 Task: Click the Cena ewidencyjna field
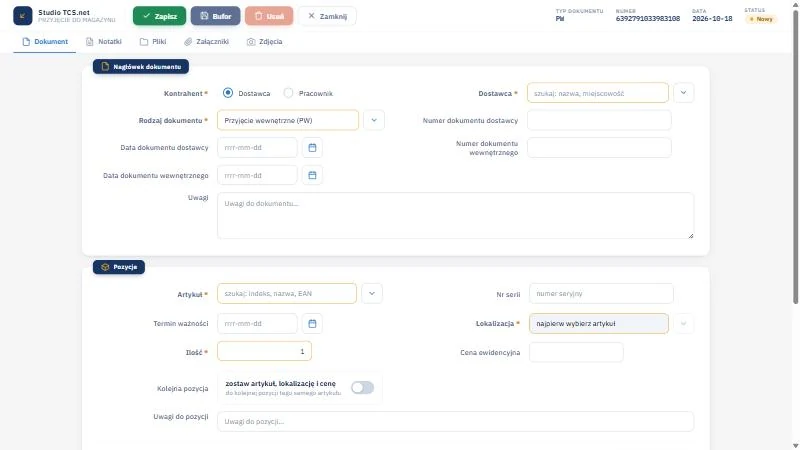coord(576,352)
